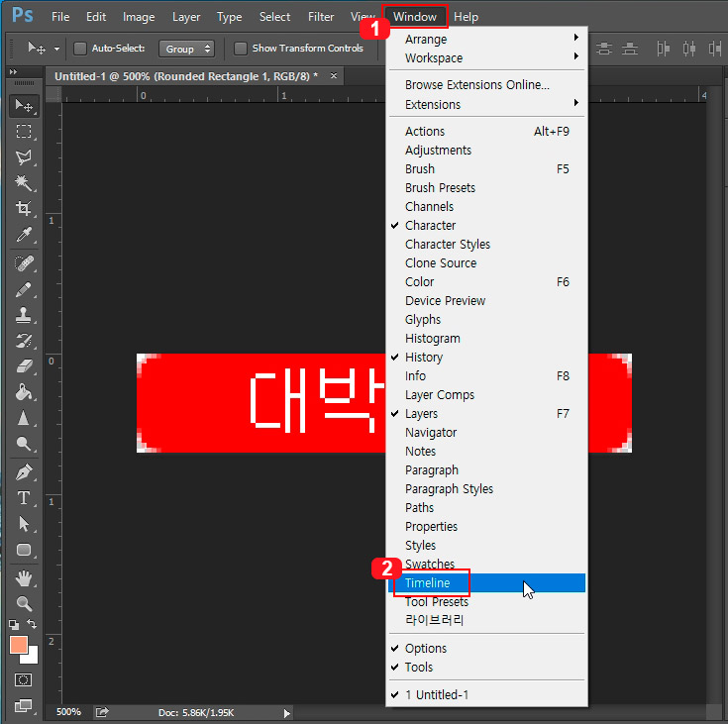Enable Show Transform Controls checkbox
This screenshot has width=728, height=724.
point(240,49)
